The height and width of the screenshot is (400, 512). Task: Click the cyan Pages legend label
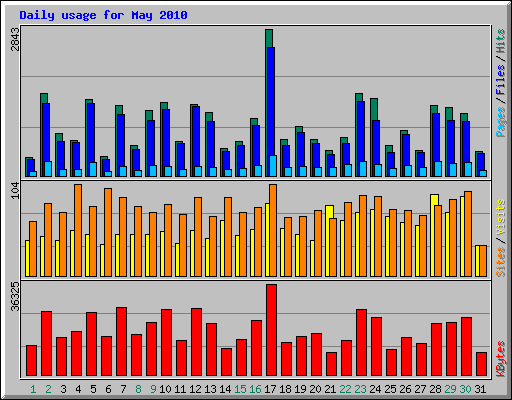(500, 122)
